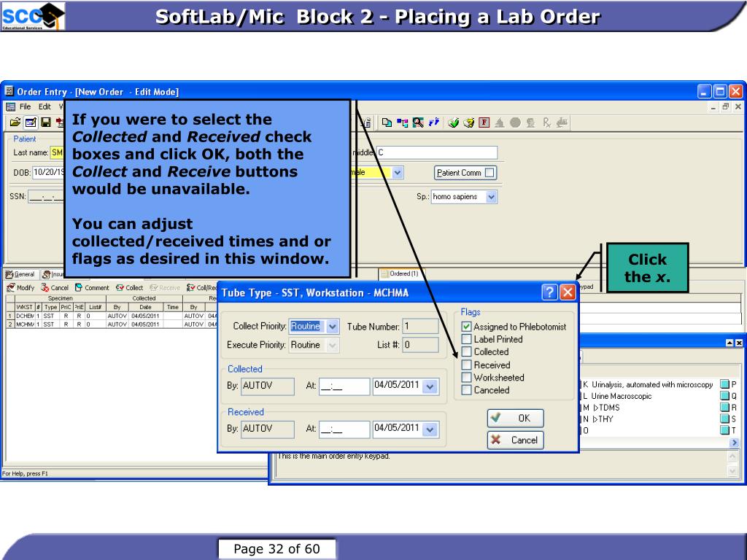Select Urine Macroscopic keypad entry
This screenshot has height=560, width=747.
tap(621, 396)
